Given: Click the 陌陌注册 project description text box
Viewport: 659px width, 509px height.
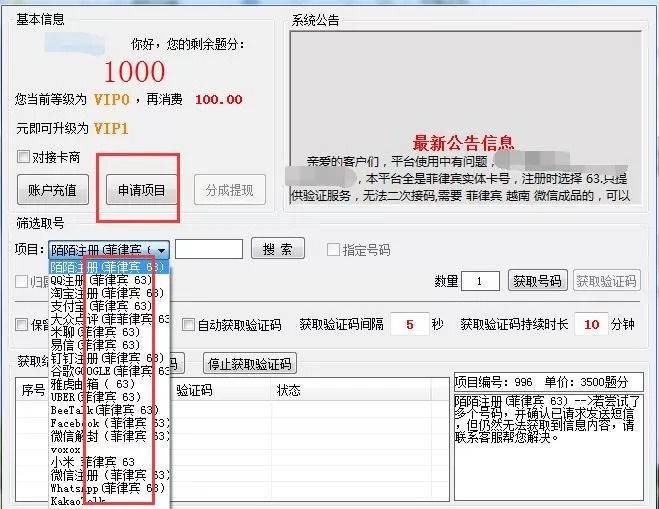Looking at the screenshot, I should (549, 447).
